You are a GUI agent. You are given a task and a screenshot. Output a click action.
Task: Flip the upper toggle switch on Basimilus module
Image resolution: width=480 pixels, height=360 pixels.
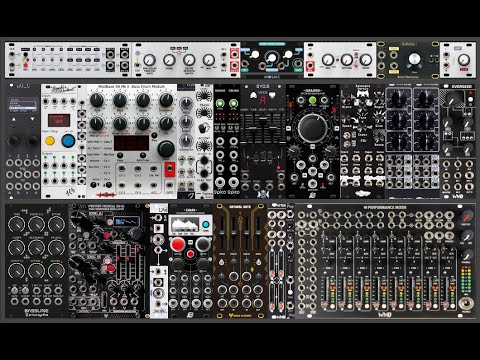click(x=348, y=135)
